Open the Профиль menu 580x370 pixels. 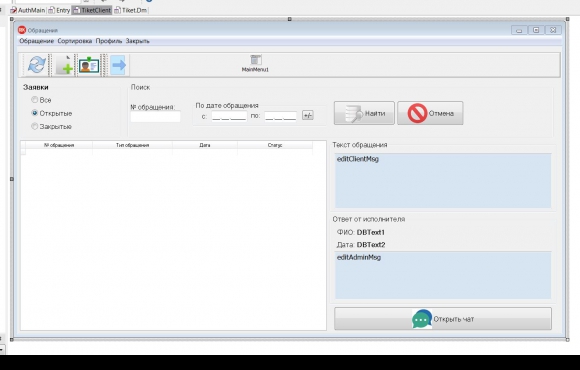pos(109,41)
